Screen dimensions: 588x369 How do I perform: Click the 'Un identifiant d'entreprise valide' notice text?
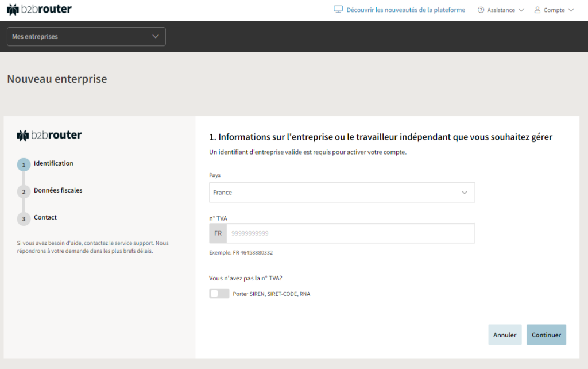[x=308, y=152]
